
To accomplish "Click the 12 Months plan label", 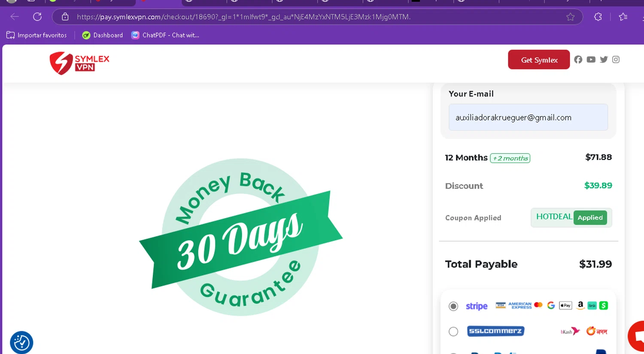I will click(466, 157).
